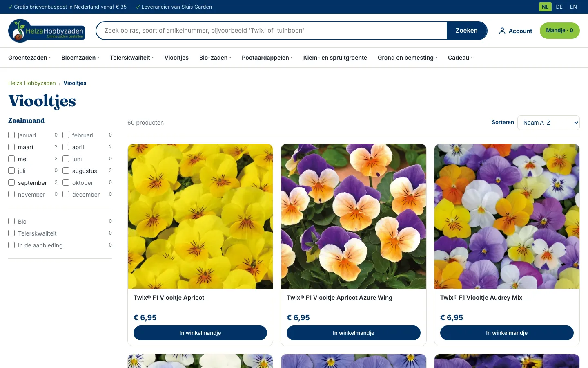Open the Sorteren dropdown Naam A–Z
The image size is (588, 368).
(548, 123)
